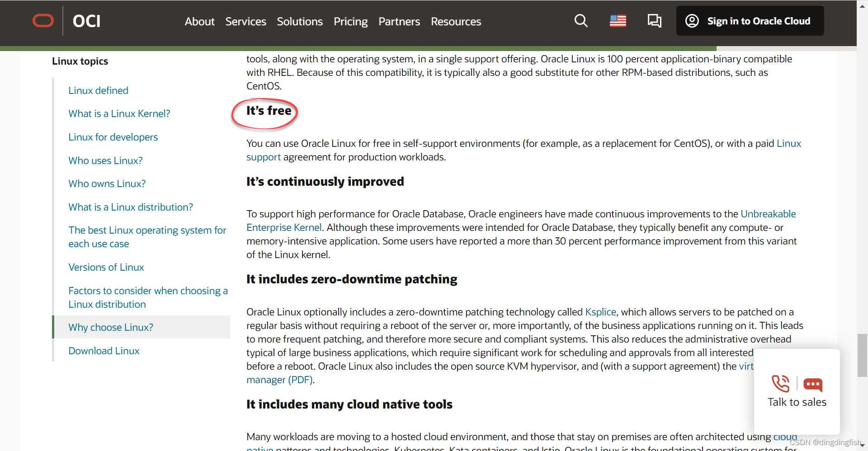Click the phone icon in Talk to sales

(781, 384)
